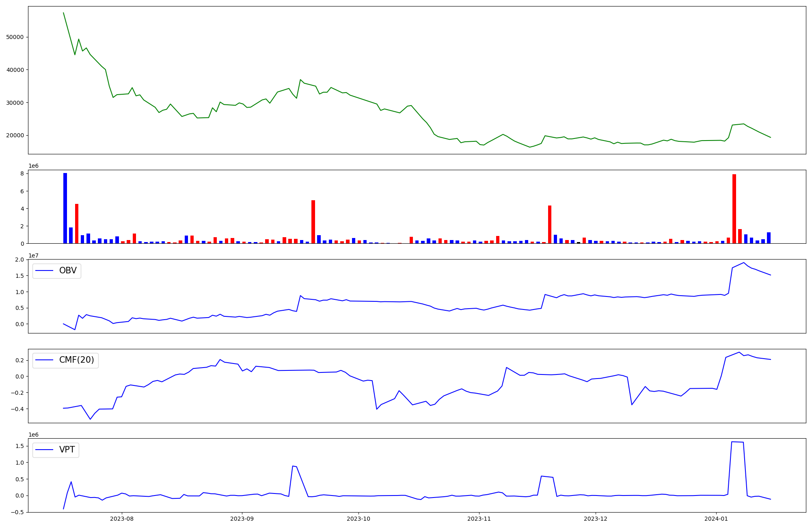Select the 2023-12 x-axis date label
Screen dimensions: 812x528
coord(596,519)
